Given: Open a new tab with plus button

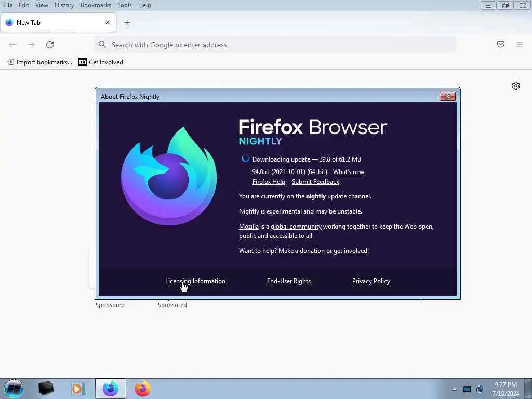Looking at the screenshot, I should click(127, 23).
